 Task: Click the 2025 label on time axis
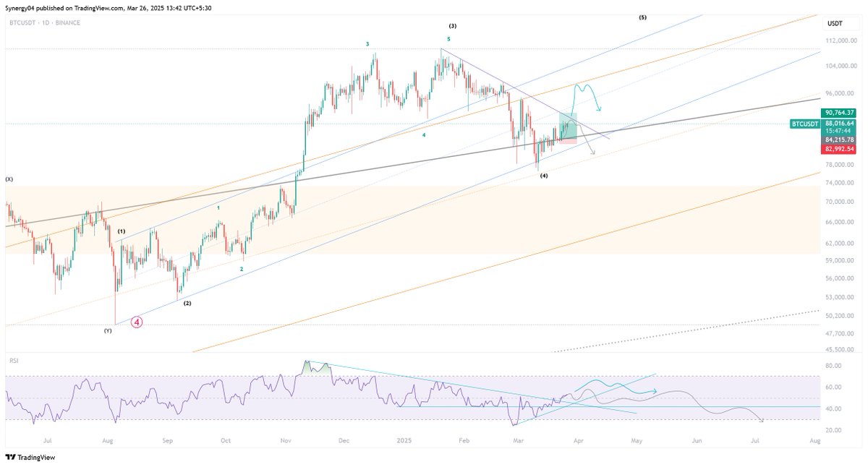404,440
